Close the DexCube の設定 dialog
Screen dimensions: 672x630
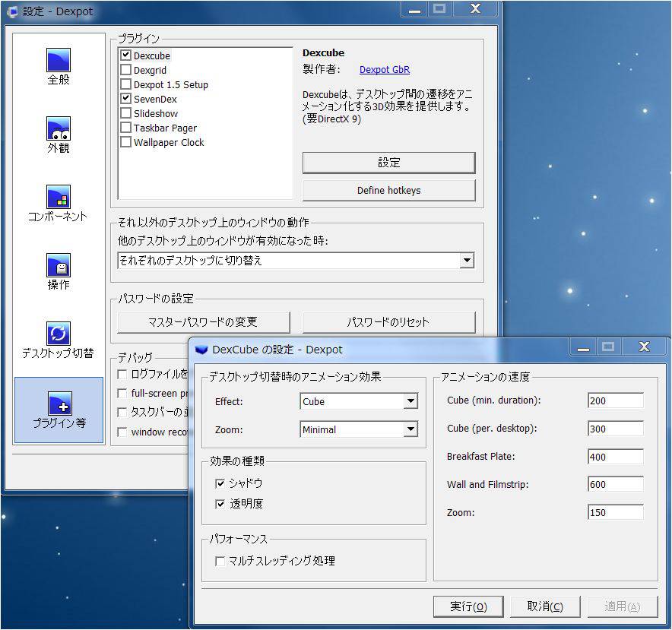tap(644, 347)
